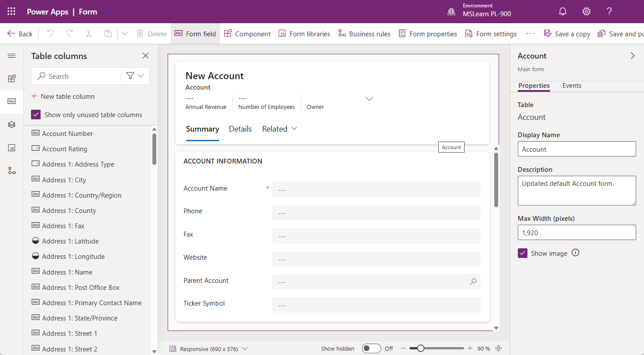
Task: Open the Tree view layers icon
Action: [12, 125]
